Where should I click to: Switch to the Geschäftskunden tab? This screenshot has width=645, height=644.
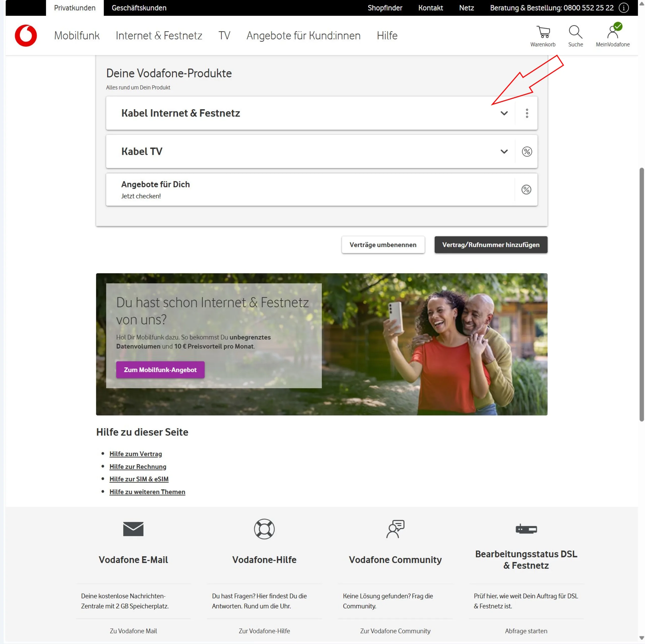(x=139, y=8)
